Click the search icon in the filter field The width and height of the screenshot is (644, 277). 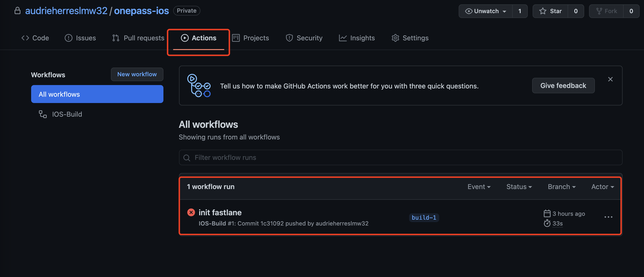[x=187, y=158]
